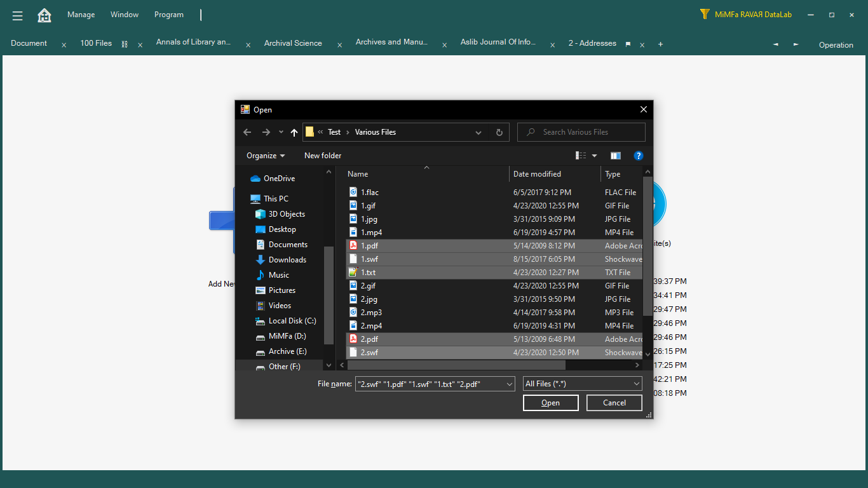Open the Organize dropdown menu
868x488 pixels.
pos(266,156)
